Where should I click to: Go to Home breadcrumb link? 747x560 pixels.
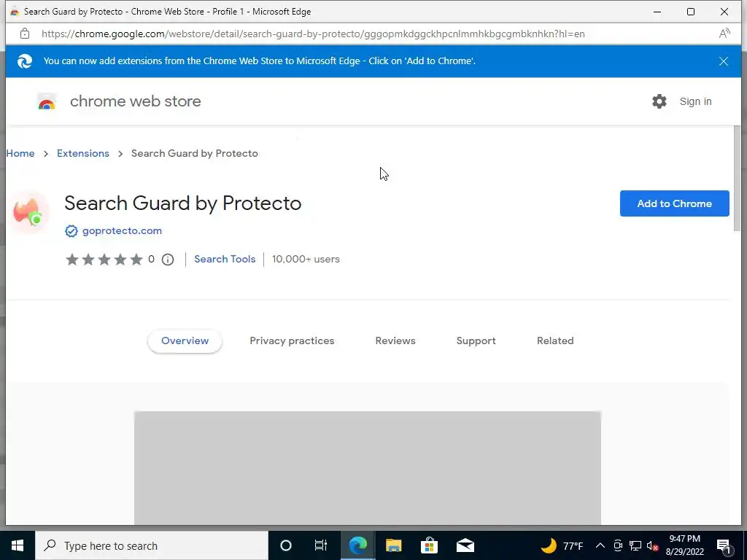tap(20, 153)
